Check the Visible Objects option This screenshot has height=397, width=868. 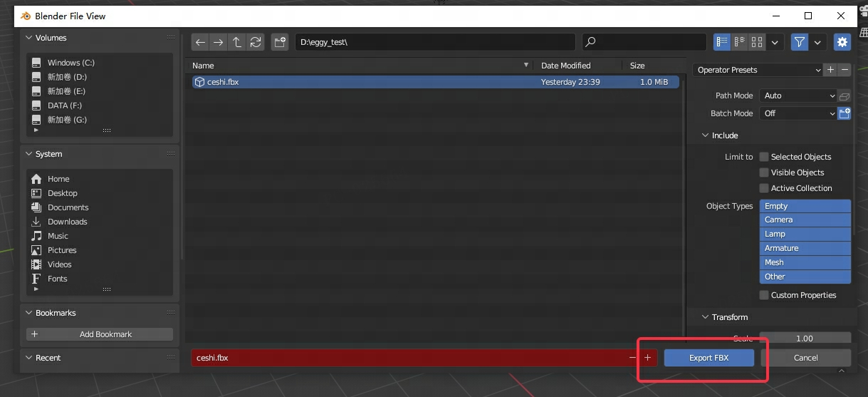(764, 172)
